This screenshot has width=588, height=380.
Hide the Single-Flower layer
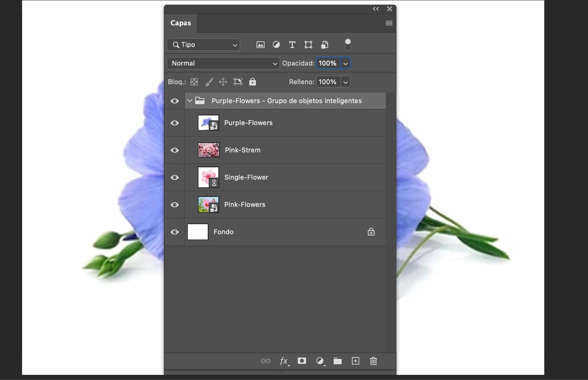pos(175,177)
